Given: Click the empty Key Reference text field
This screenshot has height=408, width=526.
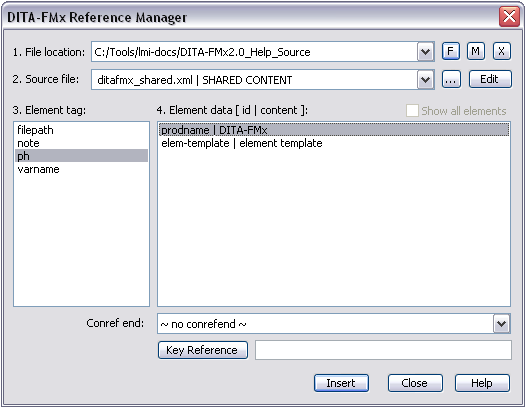Looking at the screenshot, I should click(x=383, y=350).
